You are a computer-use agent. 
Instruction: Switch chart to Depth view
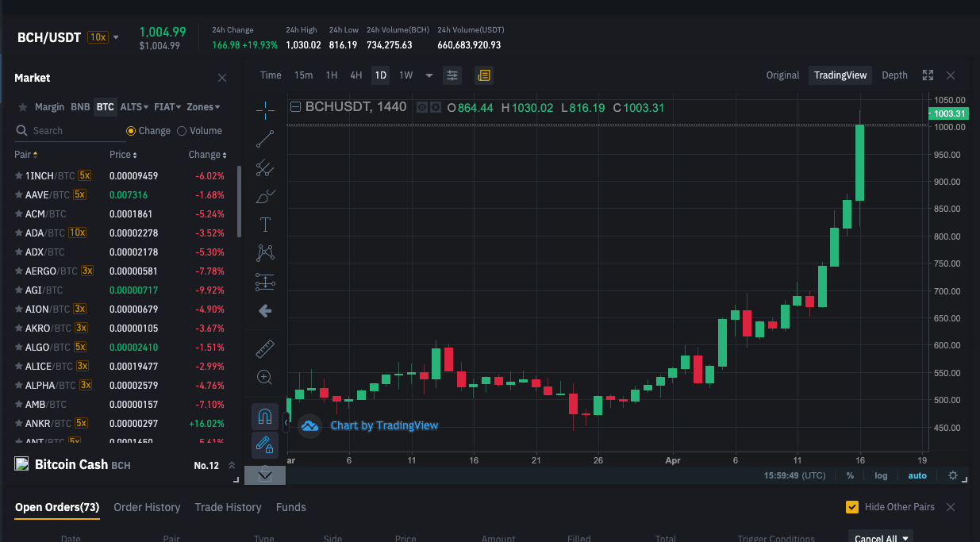pyautogui.click(x=894, y=75)
